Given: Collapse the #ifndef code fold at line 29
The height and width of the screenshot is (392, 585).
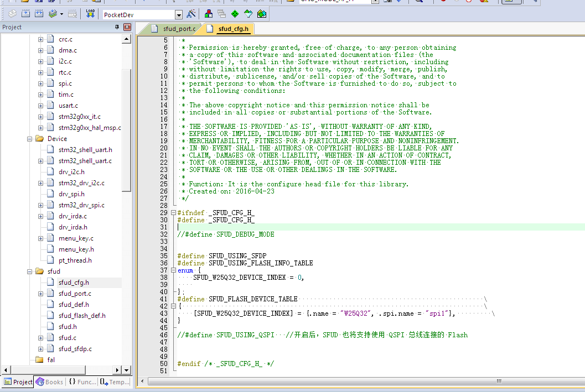Looking at the screenshot, I should [173, 213].
